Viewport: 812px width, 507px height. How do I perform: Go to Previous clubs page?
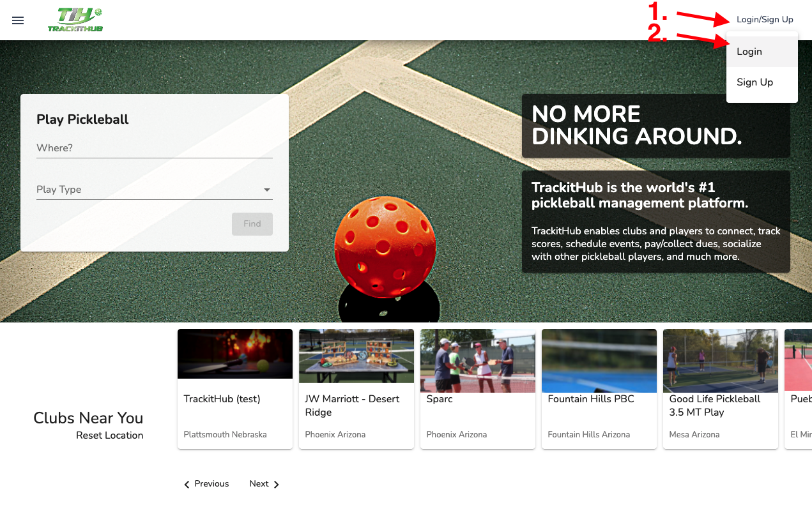[x=206, y=484]
